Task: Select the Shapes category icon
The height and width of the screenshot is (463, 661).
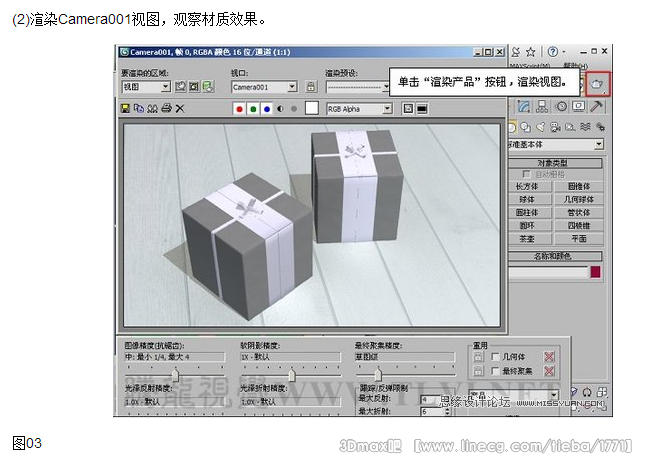Action: coord(525,127)
